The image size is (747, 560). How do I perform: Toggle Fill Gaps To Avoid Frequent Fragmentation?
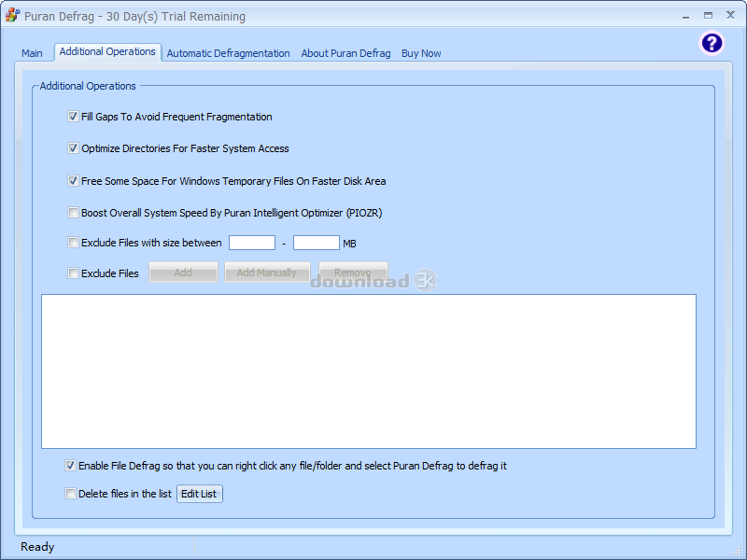coord(73,117)
